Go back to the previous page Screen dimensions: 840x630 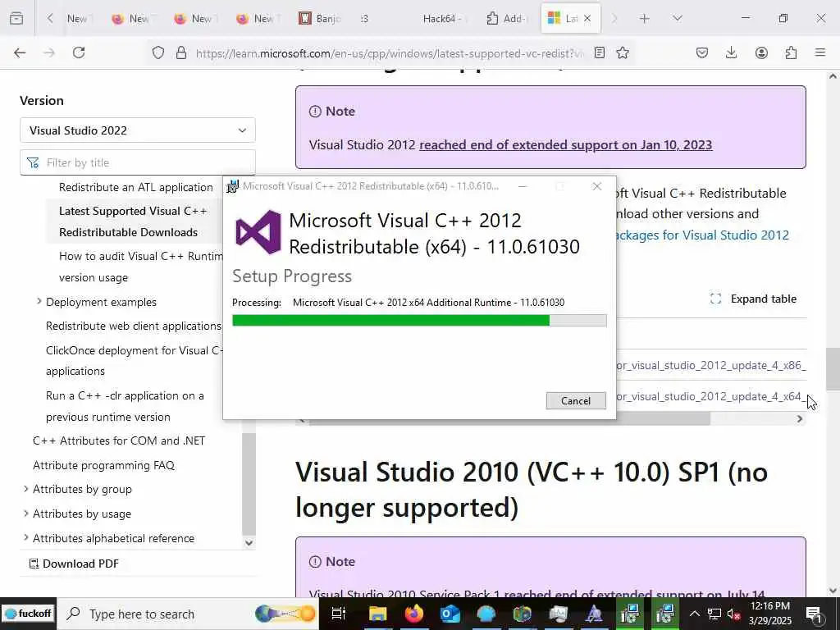[x=20, y=52]
